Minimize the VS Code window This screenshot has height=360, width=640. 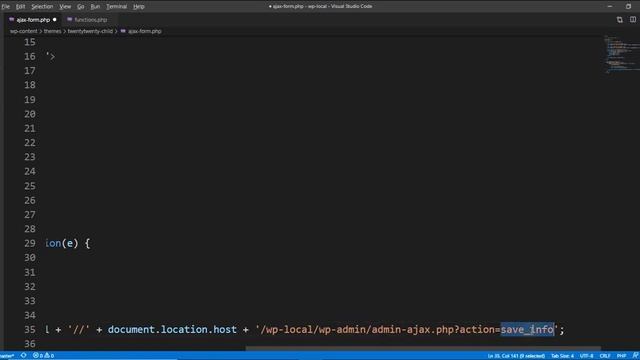610,7
